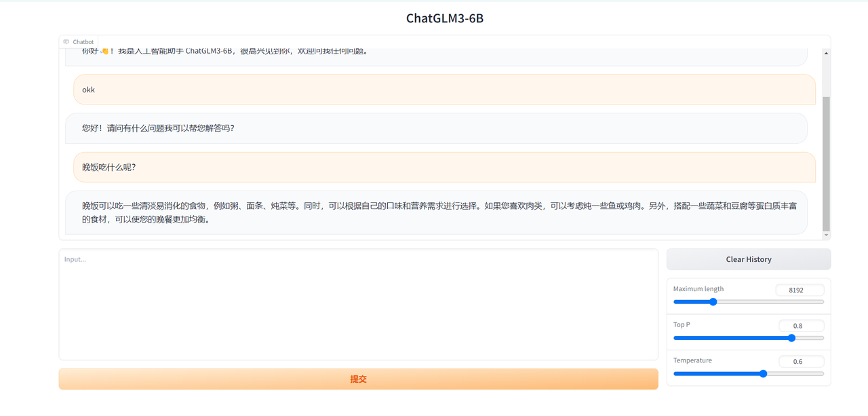Viewport: 868px width, 416px height.
Task: Adjust the Maximum length slider
Action: point(749,301)
